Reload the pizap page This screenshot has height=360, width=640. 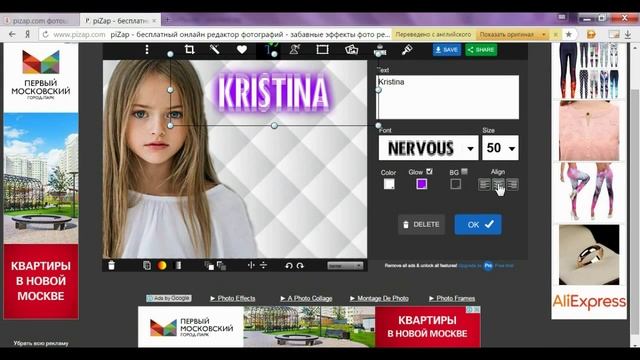45,35
